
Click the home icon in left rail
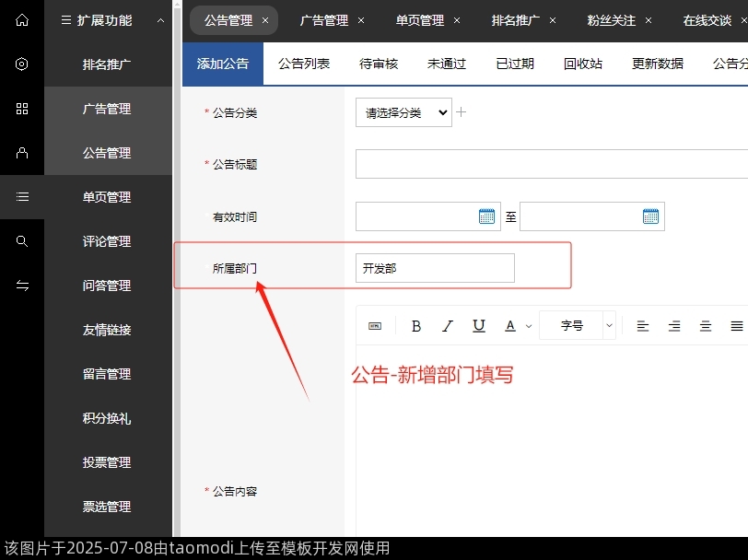(x=22, y=19)
